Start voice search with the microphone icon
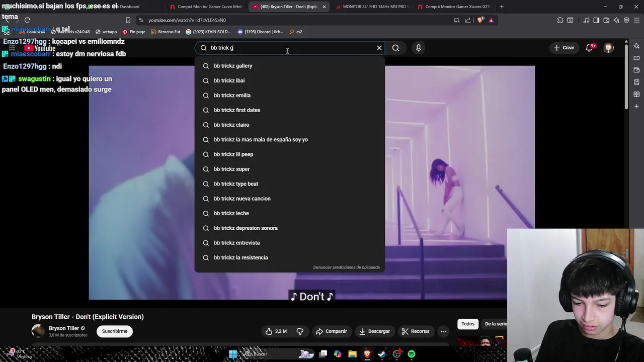The height and width of the screenshot is (362, 644). point(419,48)
